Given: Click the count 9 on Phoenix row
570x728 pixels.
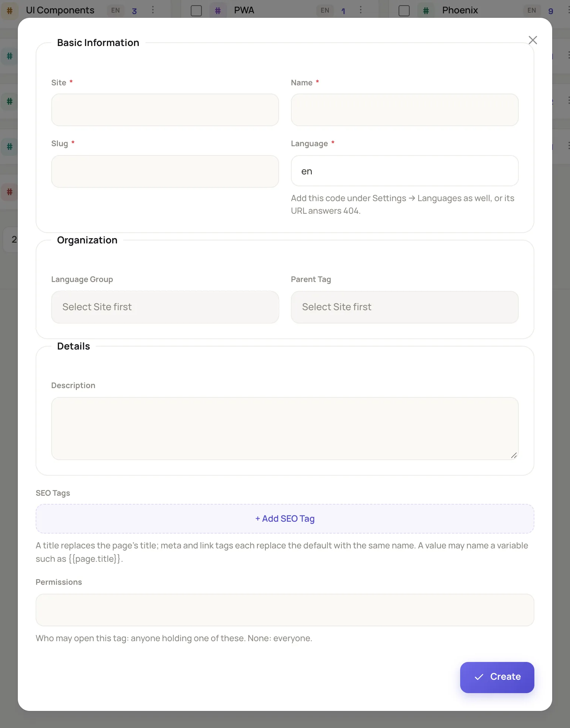Looking at the screenshot, I should pos(551,11).
